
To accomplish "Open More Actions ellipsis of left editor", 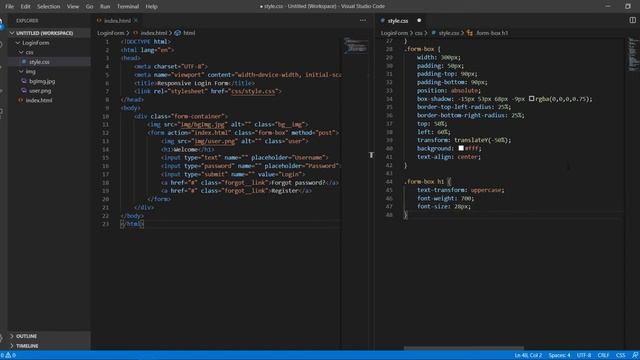I will click(x=363, y=20).
